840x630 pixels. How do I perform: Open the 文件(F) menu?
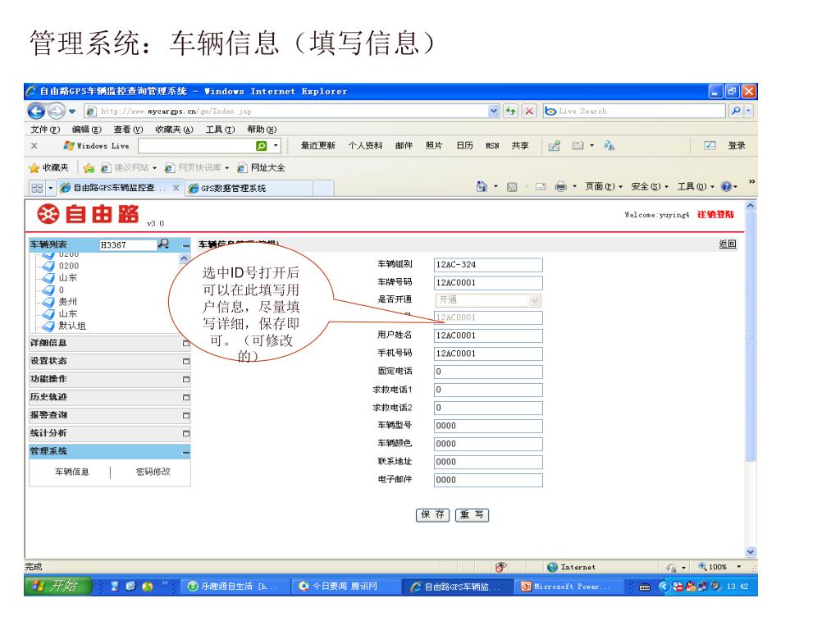45,130
